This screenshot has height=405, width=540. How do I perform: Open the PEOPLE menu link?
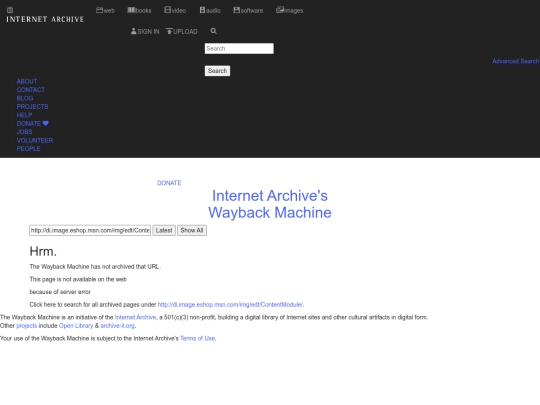28,149
